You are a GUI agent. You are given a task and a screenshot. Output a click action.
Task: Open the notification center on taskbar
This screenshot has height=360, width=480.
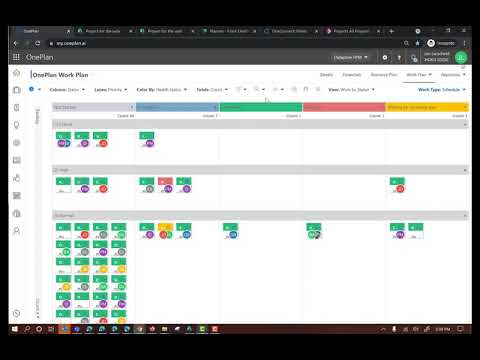460,329
